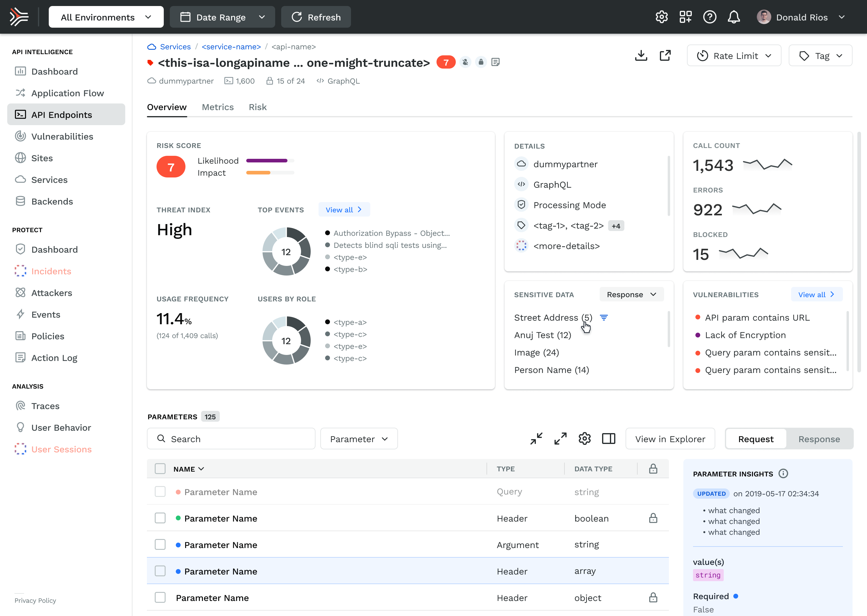This screenshot has height=616, width=867.
Task: Click the parameters Search field
Action: point(231,439)
